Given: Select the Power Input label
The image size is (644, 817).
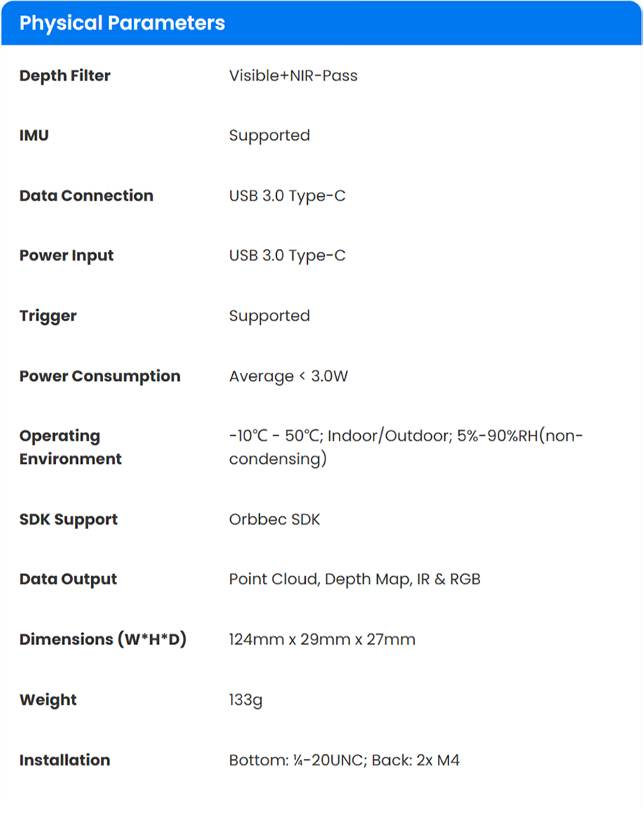Looking at the screenshot, I should tap(66, 256).
